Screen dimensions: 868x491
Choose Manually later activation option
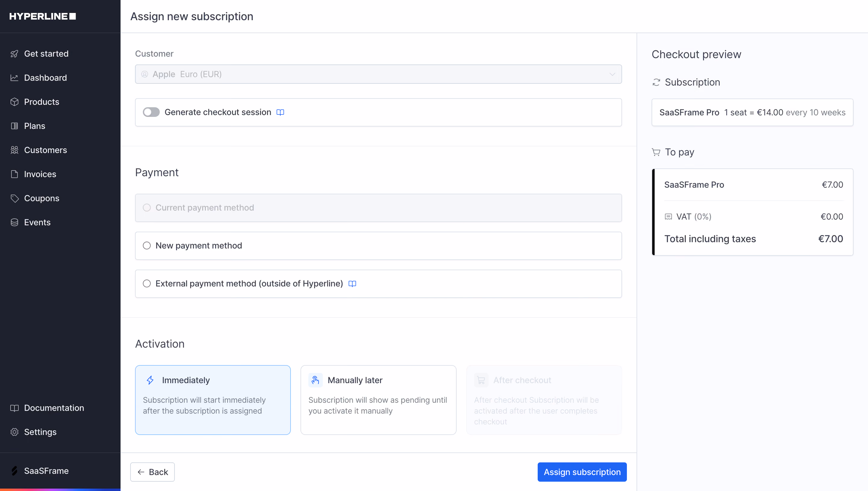[x=379, y=400]
